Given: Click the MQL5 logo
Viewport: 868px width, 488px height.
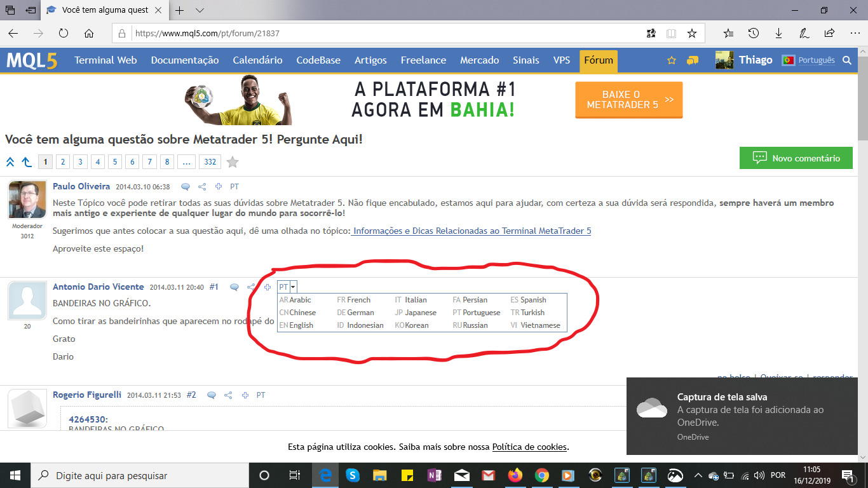Looking at the screenshot, I should coord(32,60).
